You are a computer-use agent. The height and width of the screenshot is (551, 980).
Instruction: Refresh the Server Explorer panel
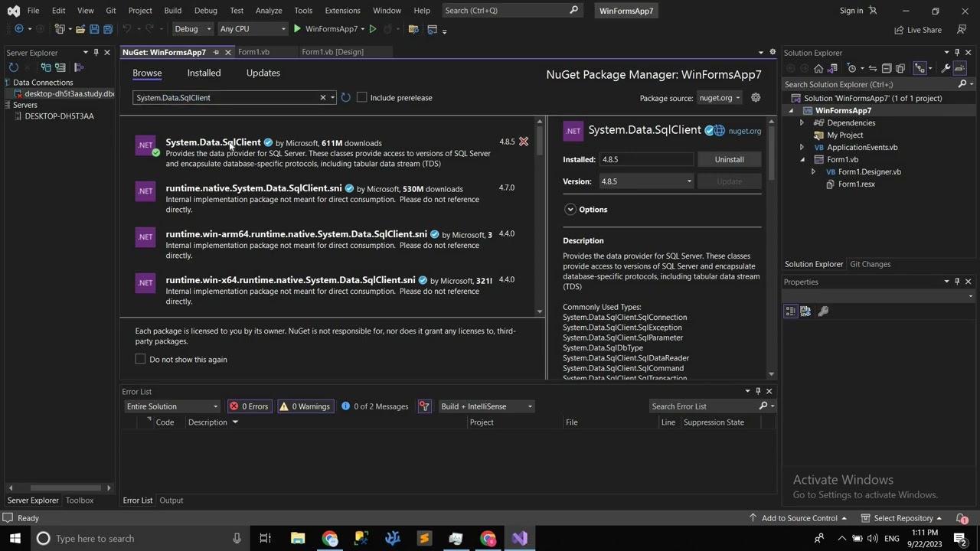point(13,67)
